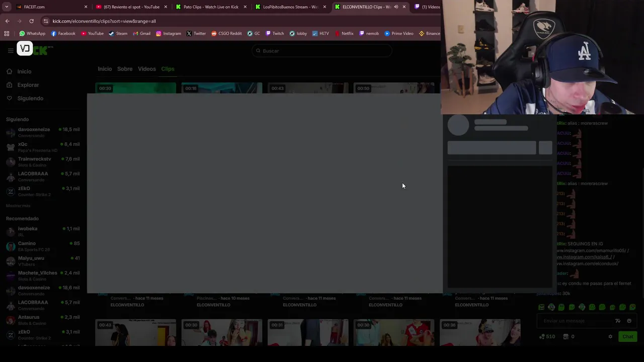The height and width of the screenshot is (362, 644).
Task: Switch to the LosPibitosBuenos Stream tab
Action: pyautogui.click(x=290, y=7)
